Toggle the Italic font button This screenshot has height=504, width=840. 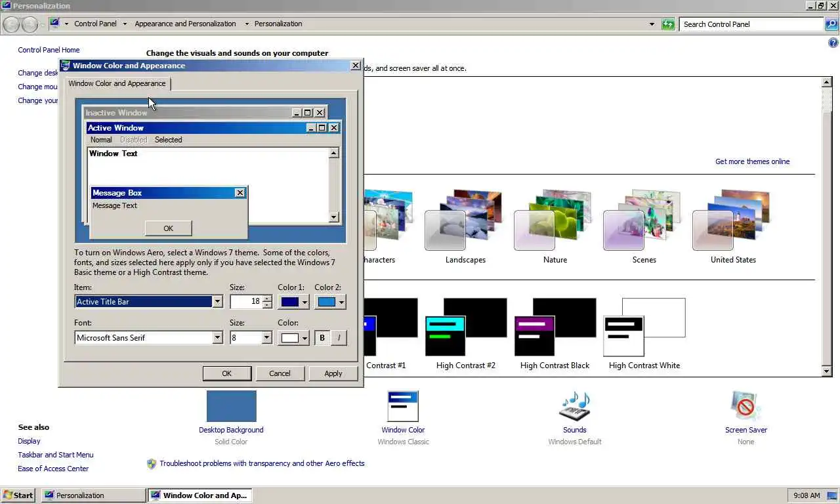339,338
